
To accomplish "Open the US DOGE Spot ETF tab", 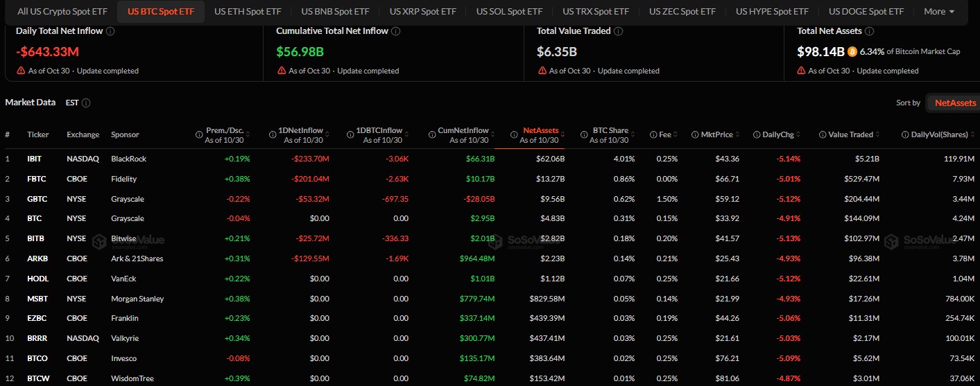I will point(866,12).
